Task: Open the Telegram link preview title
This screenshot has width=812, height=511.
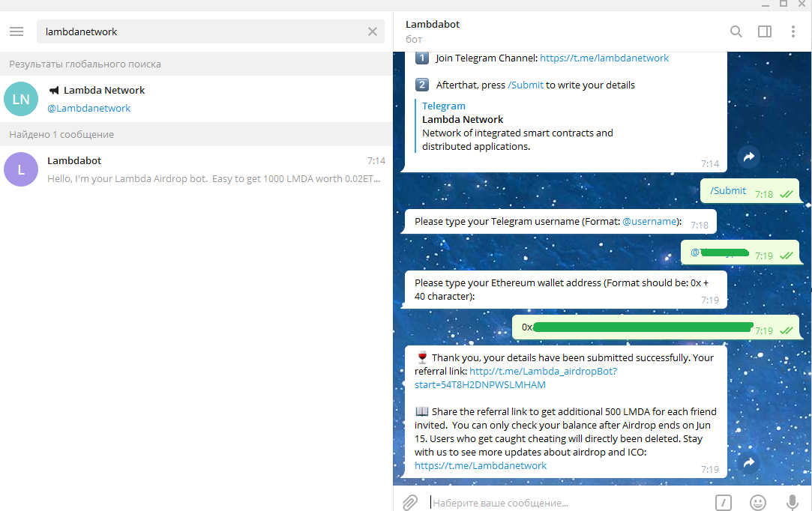Action: tap(443, 106)
